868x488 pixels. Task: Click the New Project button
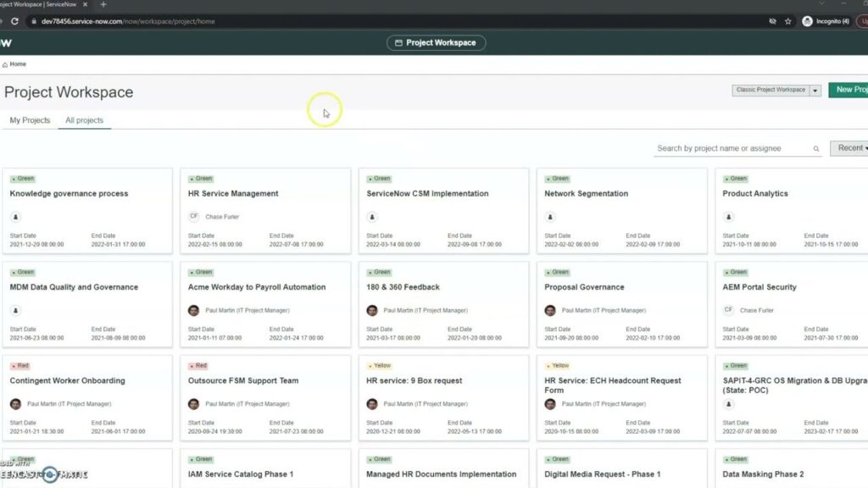tap(851, 90)
